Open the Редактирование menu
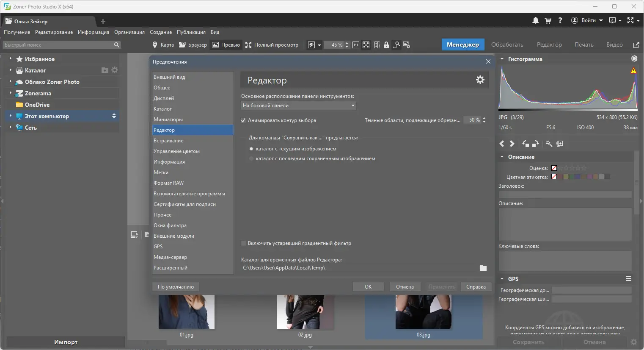This screenshot has height=350, width=644. coord(54,32)
